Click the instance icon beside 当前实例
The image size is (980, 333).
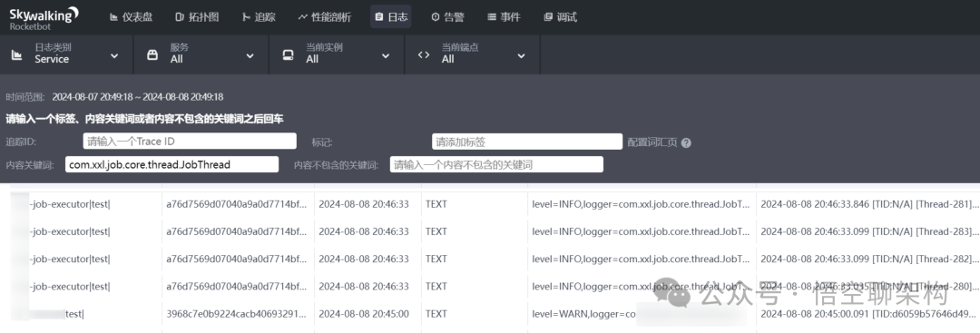coord(289,55)
